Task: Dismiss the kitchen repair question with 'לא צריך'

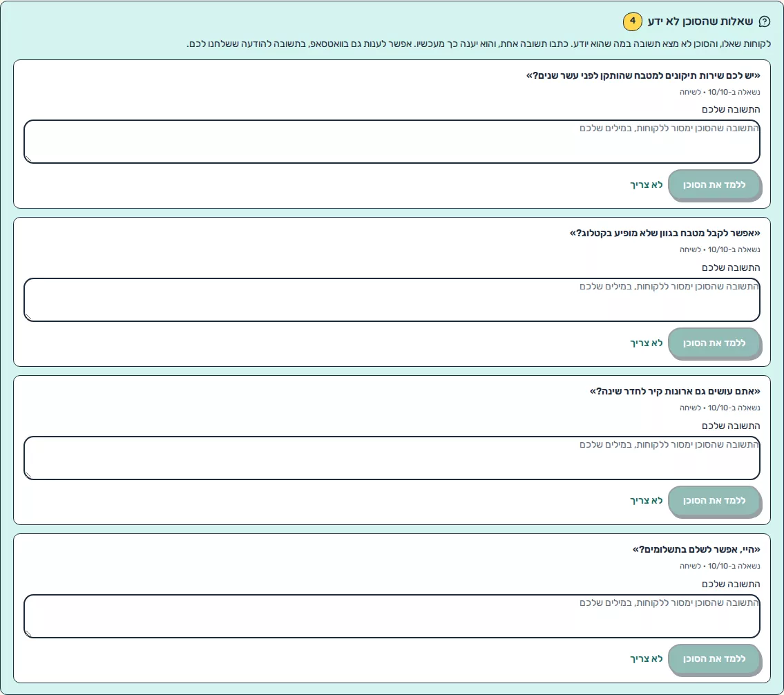Action: (646, 185)
